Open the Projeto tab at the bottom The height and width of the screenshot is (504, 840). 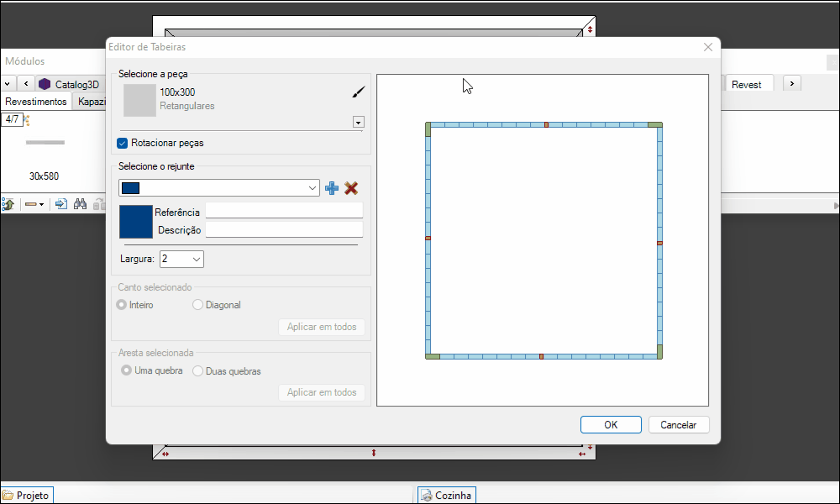tap(27, 496)
